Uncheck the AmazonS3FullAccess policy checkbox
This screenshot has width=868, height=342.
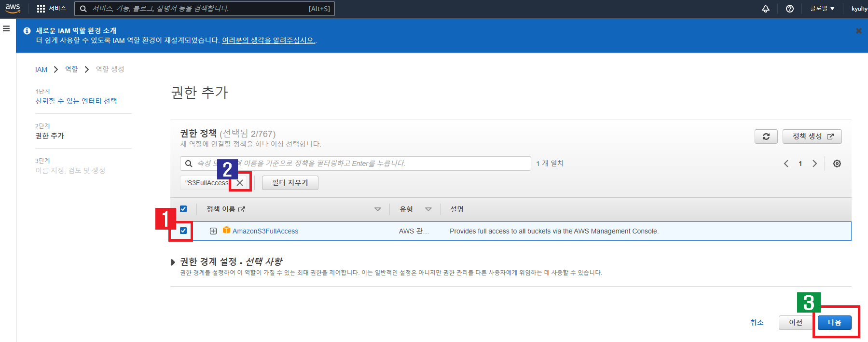tap(183, 231)
